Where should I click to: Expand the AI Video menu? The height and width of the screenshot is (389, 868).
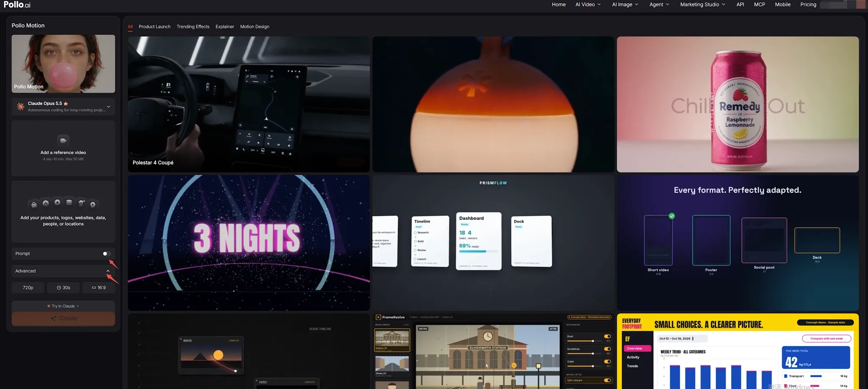(588, 5)
